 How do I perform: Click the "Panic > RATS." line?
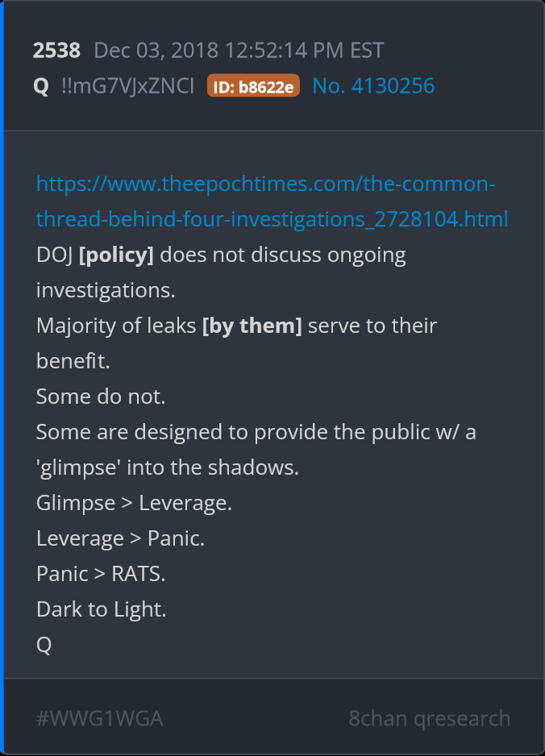point(101,574)
